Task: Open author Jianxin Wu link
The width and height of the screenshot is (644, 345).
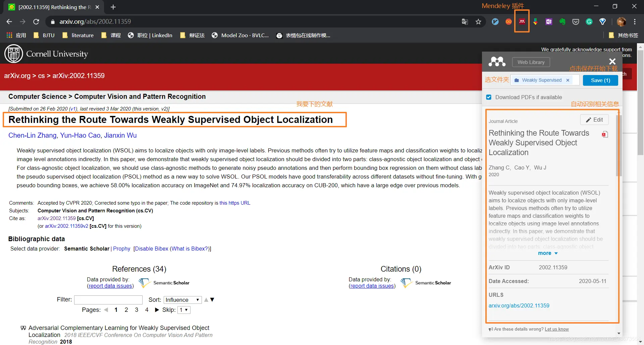Action: tap(120, 135)
